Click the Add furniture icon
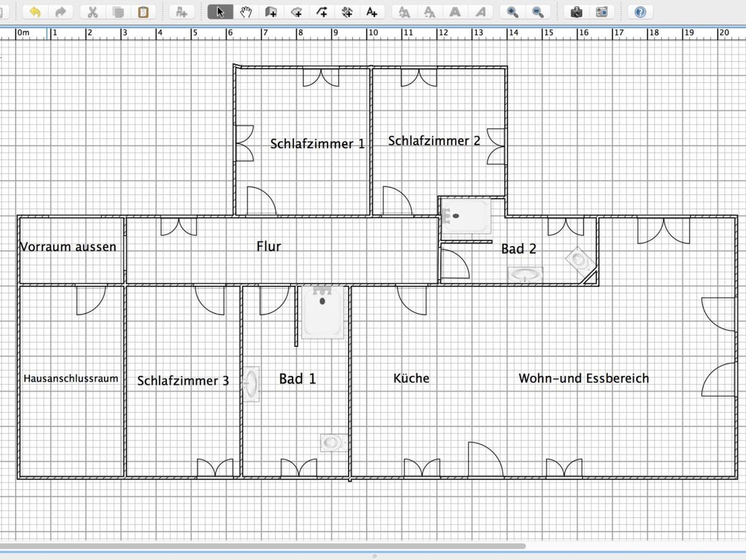This screenshot has height=560, width=746. pyautogui.click(x=181, y=12)
